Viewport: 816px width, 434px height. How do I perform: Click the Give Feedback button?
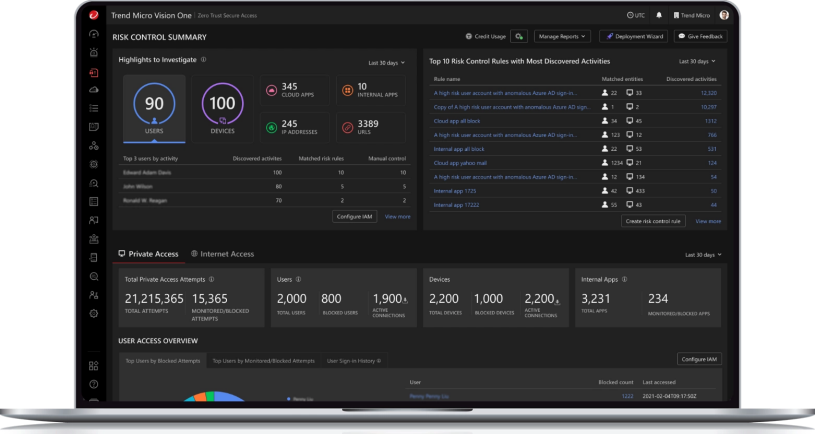pos(700,36)
